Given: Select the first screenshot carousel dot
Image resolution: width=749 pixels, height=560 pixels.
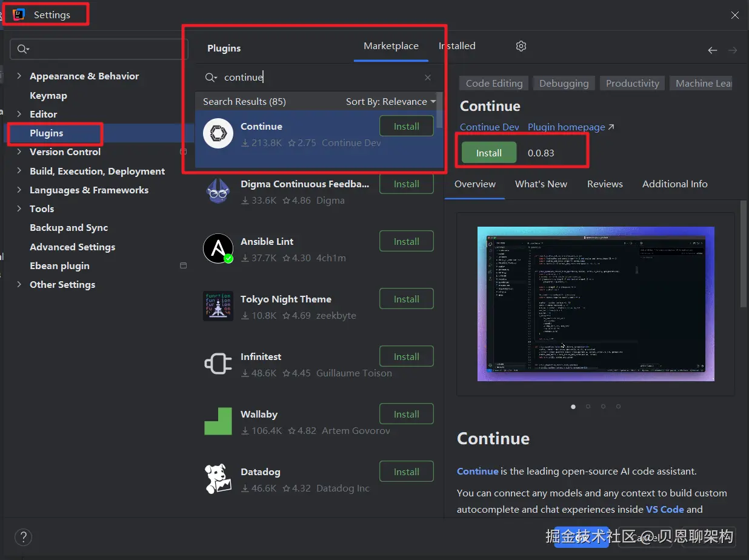Looking at the screenshot, I should (573, 407).
